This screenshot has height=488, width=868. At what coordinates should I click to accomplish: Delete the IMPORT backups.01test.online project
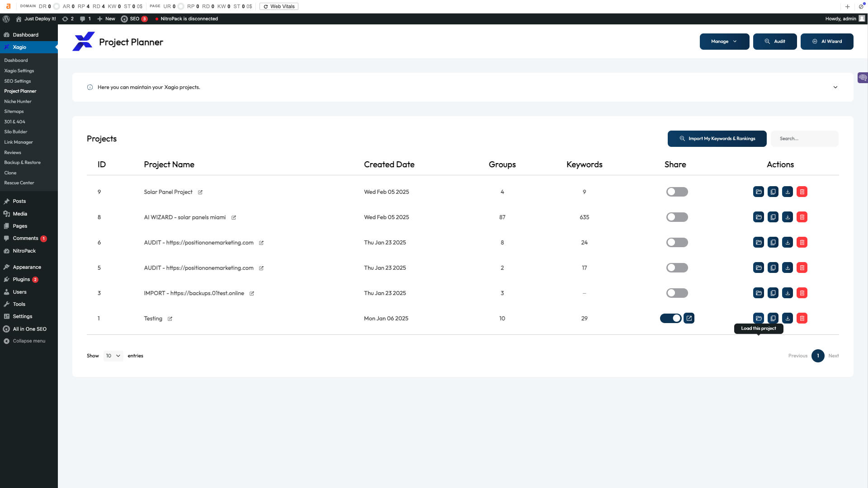pos(802,293)
